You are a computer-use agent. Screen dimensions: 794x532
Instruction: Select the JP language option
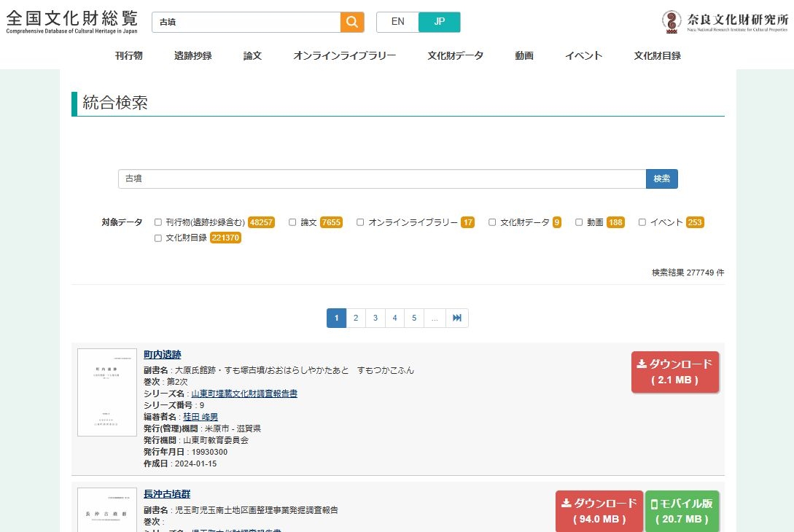pyautogui.click(x=439, y=22)
